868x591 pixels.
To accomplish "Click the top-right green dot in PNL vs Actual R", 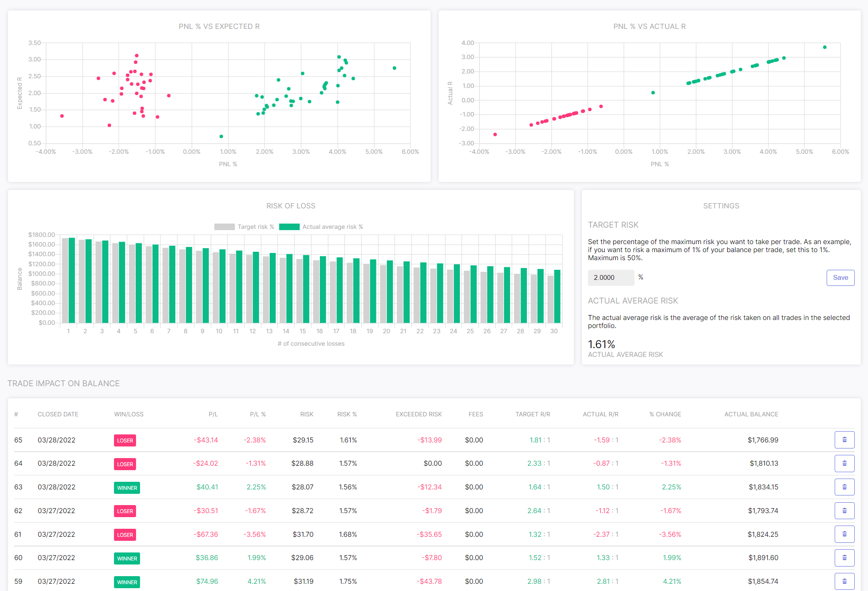I will coord(825,47).
